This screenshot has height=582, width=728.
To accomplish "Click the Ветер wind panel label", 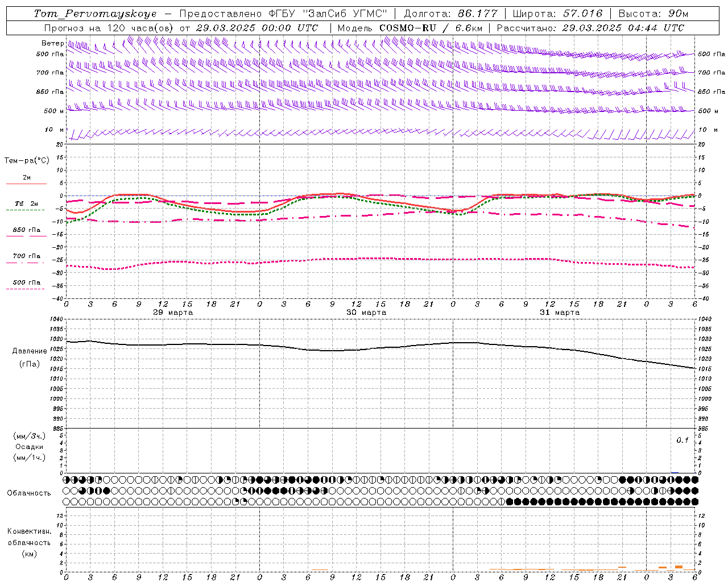I will tap(53, 43).
